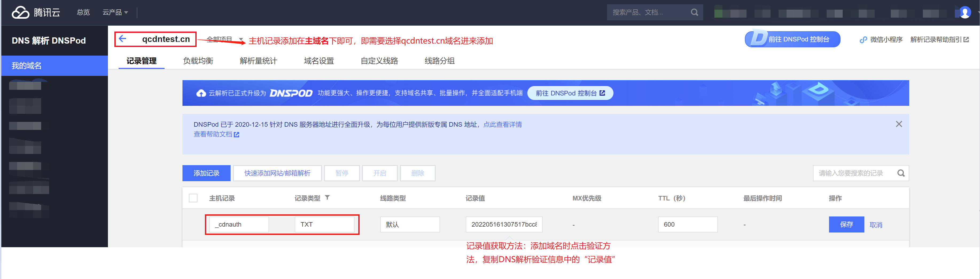
Task: Open the 微信小程序 link
Action: [886, 40]
